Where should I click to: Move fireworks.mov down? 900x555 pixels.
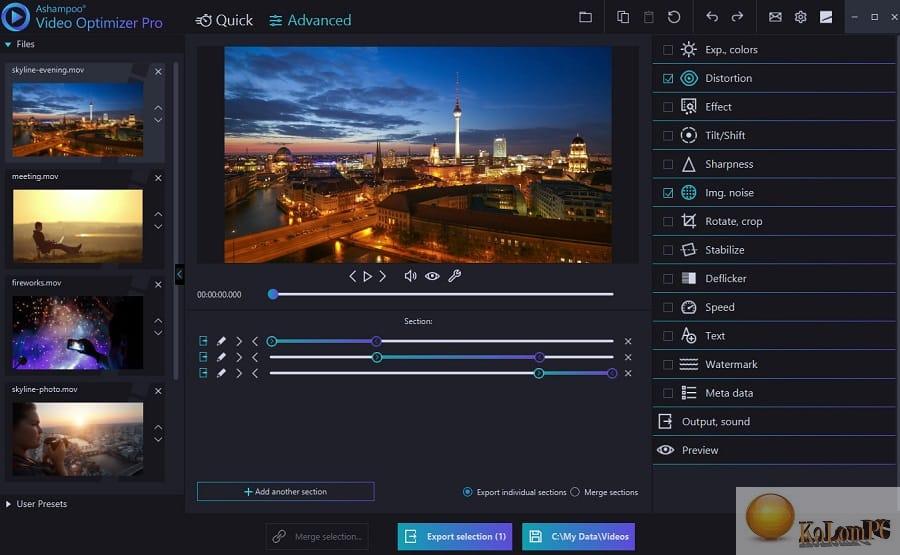[x=158, y=333]
